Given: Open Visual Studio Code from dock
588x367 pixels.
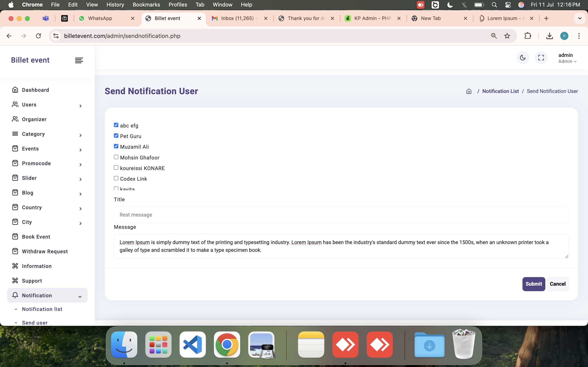Looking at the screenshot, I should tap(193, 344).
